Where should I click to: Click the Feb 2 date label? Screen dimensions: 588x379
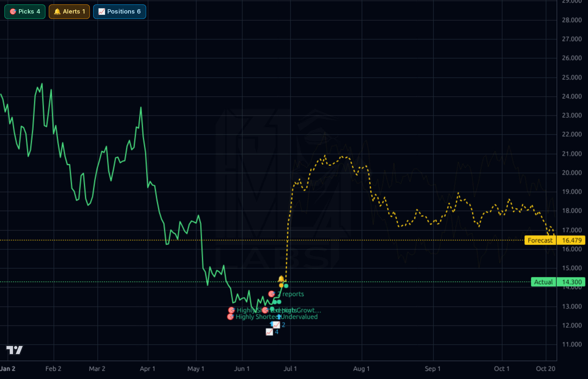[53, 369]
